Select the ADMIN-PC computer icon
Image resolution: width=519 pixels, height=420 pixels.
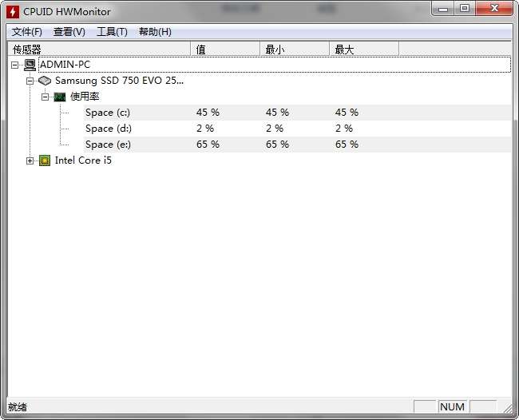click(30, 65)
